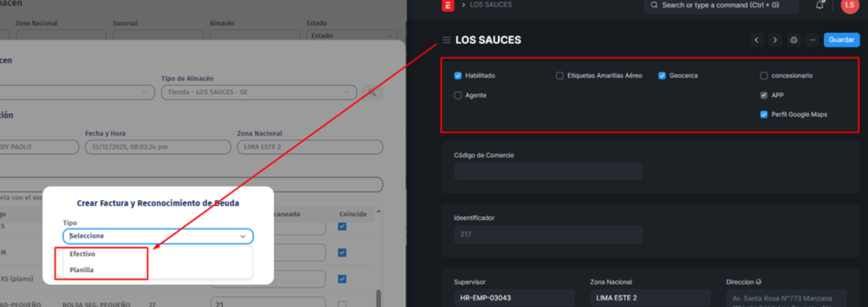Go to previous record with left arrow
Image resolution: width=868 pixels, height=307 pixels.
[x=756, y=40]
